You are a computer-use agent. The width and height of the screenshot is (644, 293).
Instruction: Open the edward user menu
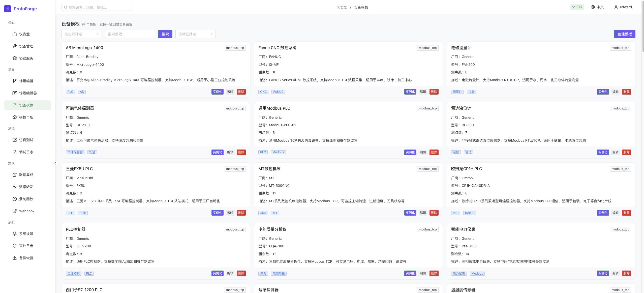(x=623, y=7)
